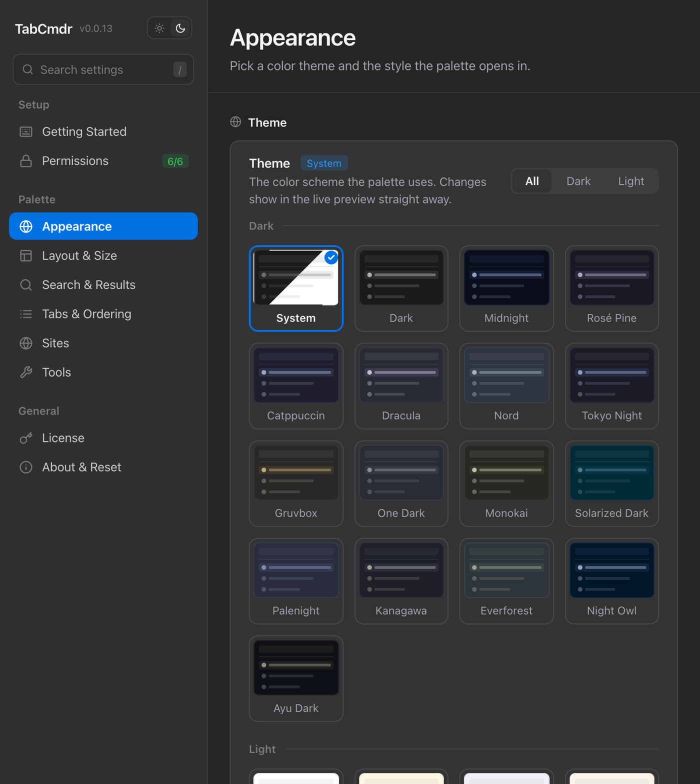Click the System badge next to Theme
The height and width of the screenshot is (784, 700).
324,163
